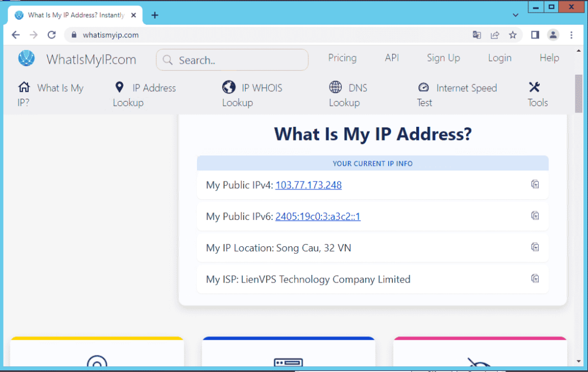The width and height of the screenshot is (588, 372).
Task: Click the WhatIsMyIP.com globe logo
Action: tap(26, 59)
